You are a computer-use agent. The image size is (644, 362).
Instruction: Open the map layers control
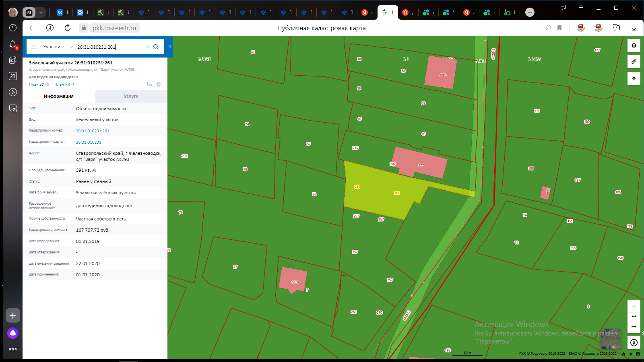(634, 45)
